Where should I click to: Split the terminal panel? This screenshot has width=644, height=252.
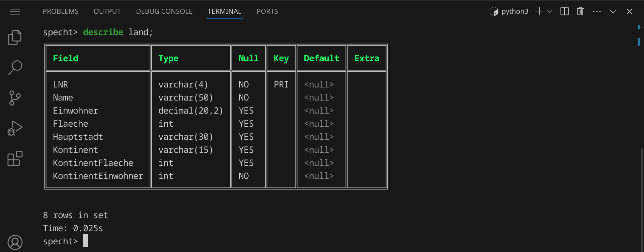(x=564, y=11)
